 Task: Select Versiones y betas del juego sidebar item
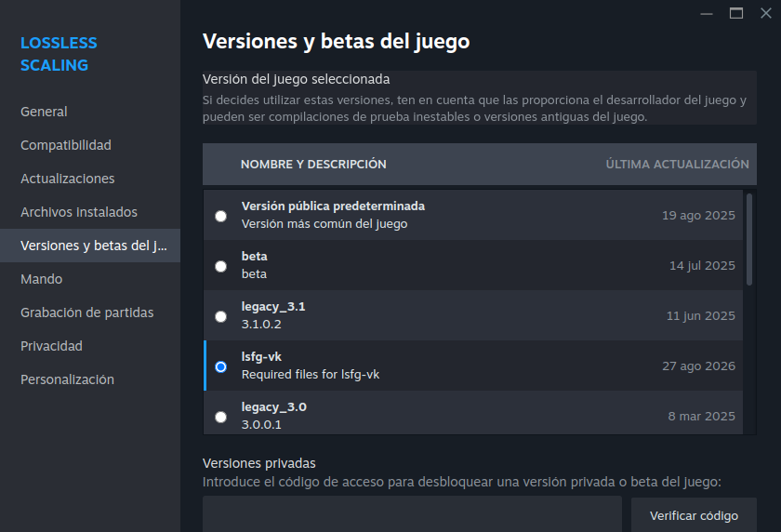[x=90, y=246]
